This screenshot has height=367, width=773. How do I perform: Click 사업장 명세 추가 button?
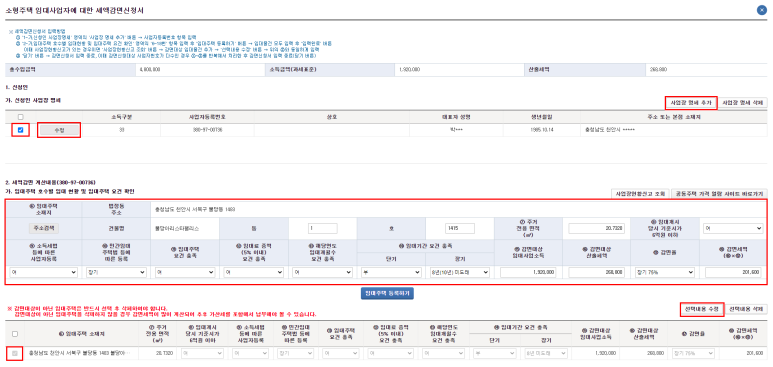click(x=691, y=103)
